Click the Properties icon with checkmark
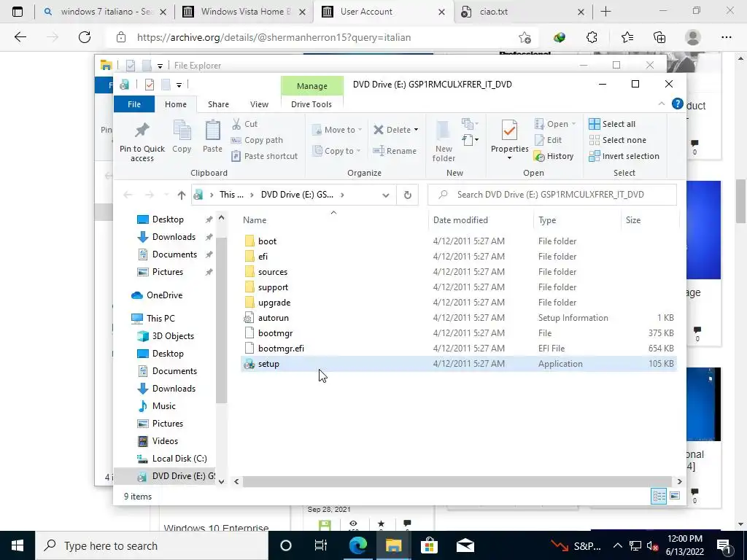Image resolution: width=747 pixels, height=560 pixels. (x=509, y=131)
